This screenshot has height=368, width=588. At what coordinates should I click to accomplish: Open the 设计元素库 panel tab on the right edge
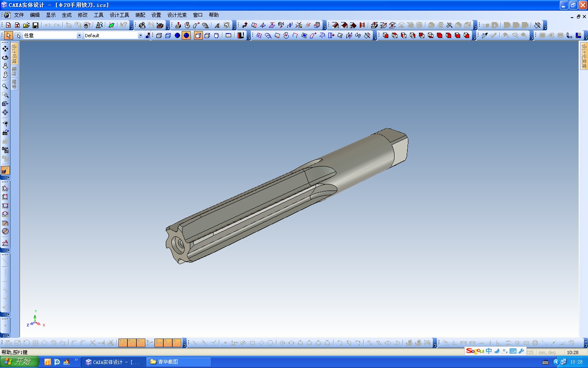pyautogui.click(x=584, y=56)
